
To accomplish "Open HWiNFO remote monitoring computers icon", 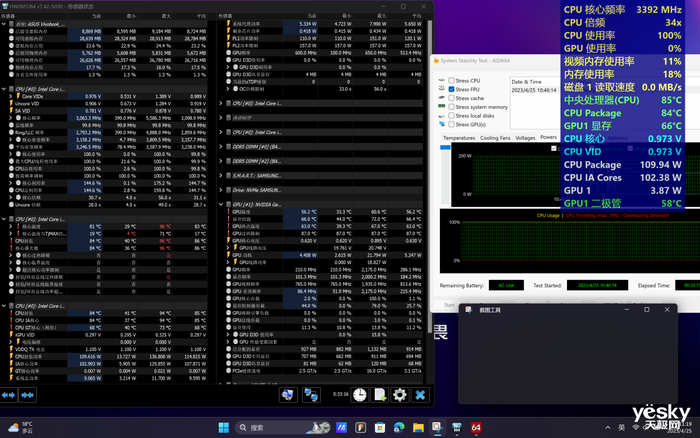I will tap(288, 395).
